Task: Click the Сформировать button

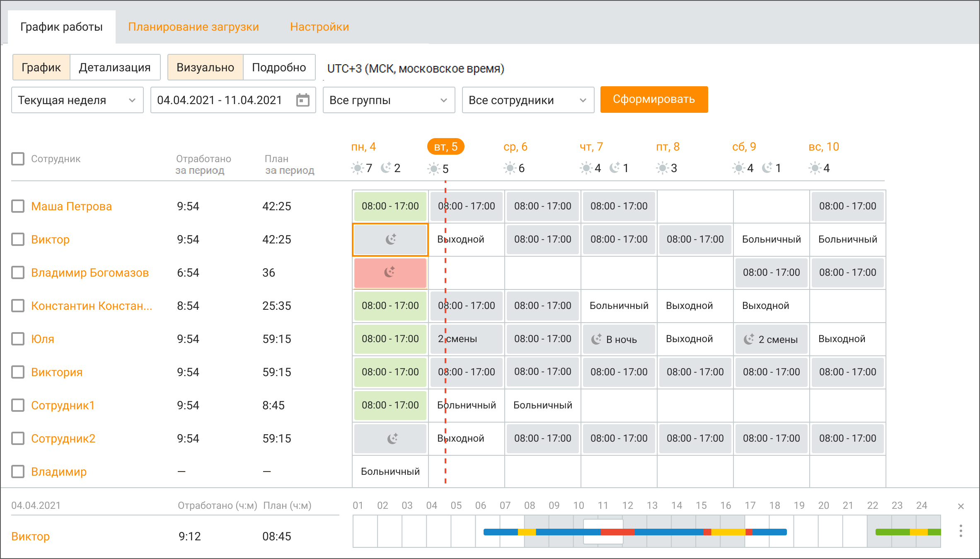Action: click(654, 99)
